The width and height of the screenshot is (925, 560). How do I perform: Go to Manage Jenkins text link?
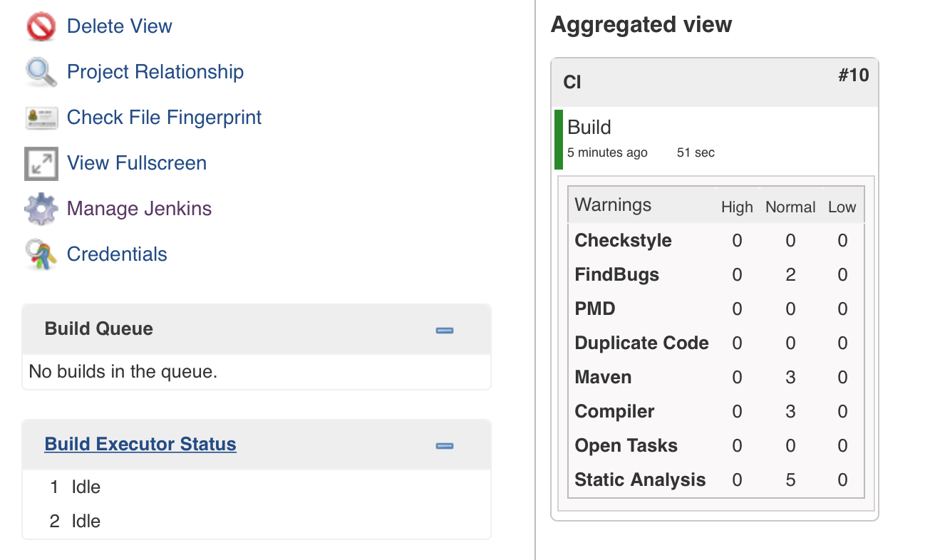(x=139, y=209)
